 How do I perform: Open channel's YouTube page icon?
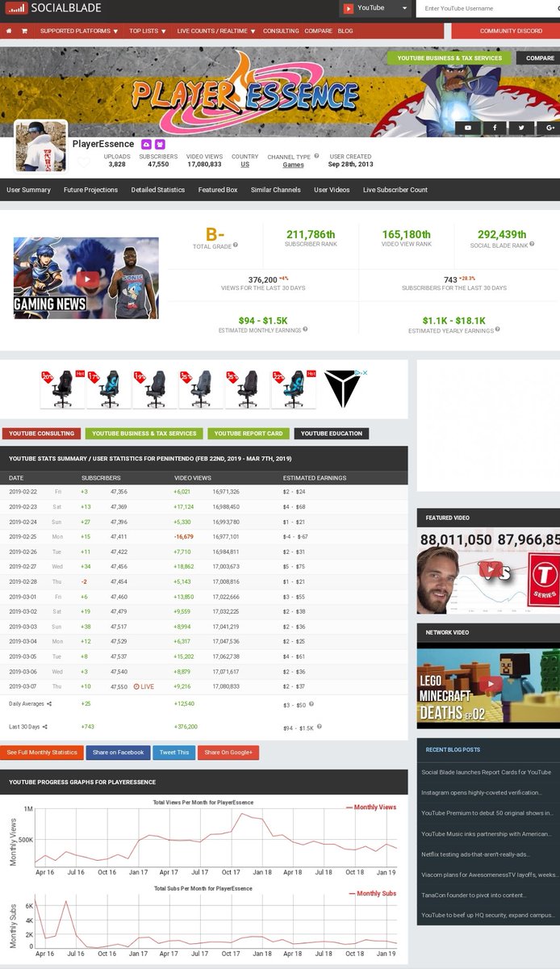pos(468,128)
